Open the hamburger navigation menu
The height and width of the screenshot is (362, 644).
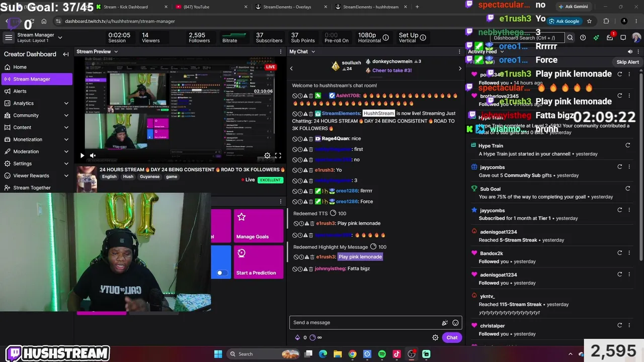click(x=9, y=38)
